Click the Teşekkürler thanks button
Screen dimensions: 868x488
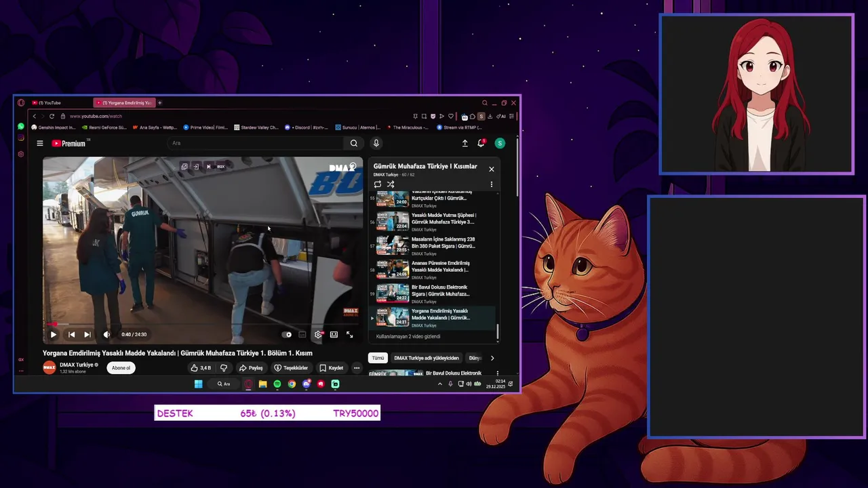[x=291, y=368]
